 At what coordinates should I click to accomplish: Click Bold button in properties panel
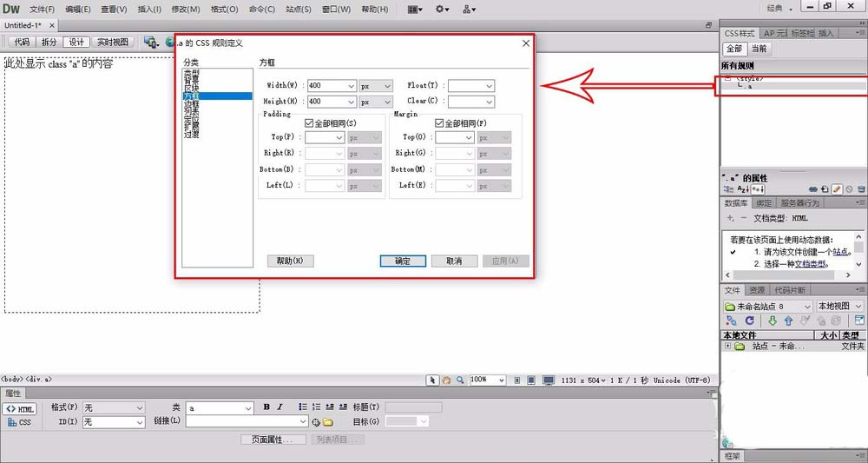tap(266, 407)
